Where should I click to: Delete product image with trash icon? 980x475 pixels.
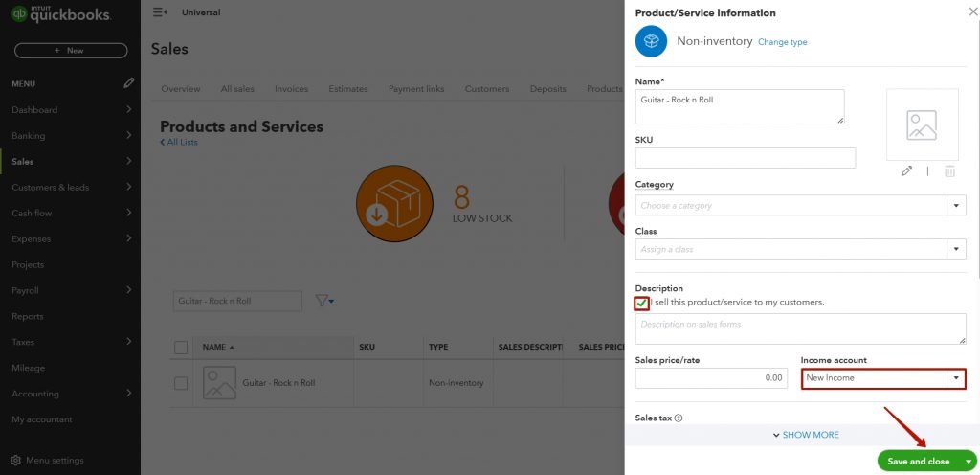point(949,170)
